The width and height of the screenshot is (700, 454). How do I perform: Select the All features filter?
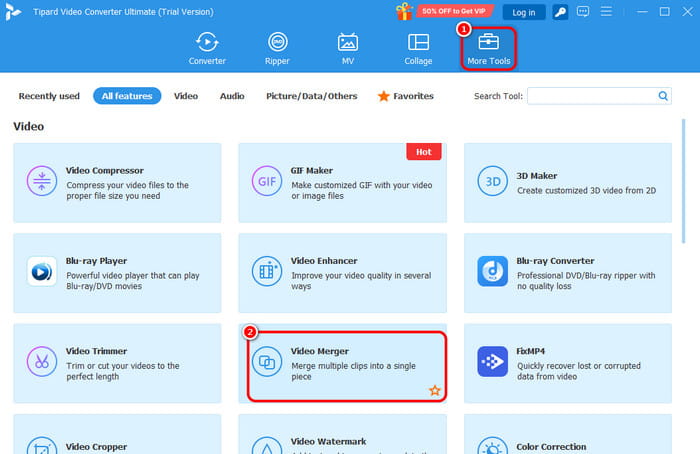point(127,96)
